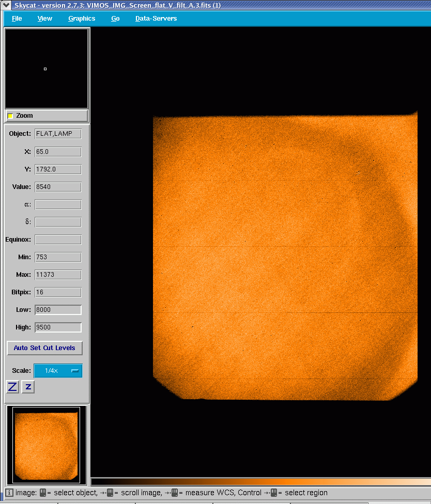Click the Max value field 11373
This screenshot has width=431, height=504.
(x=58, y=275)
